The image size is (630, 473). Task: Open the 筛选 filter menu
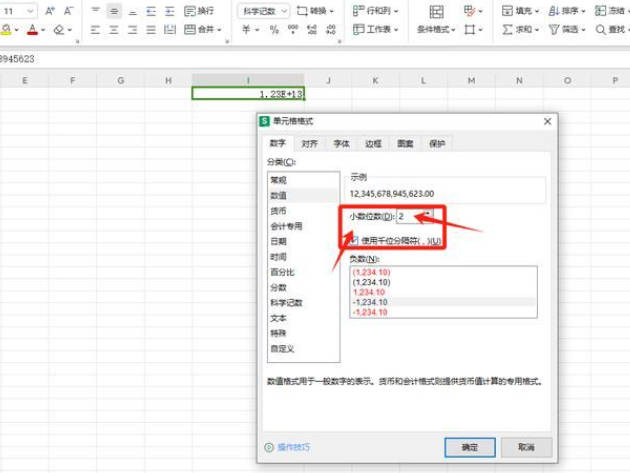click(567, 29)
